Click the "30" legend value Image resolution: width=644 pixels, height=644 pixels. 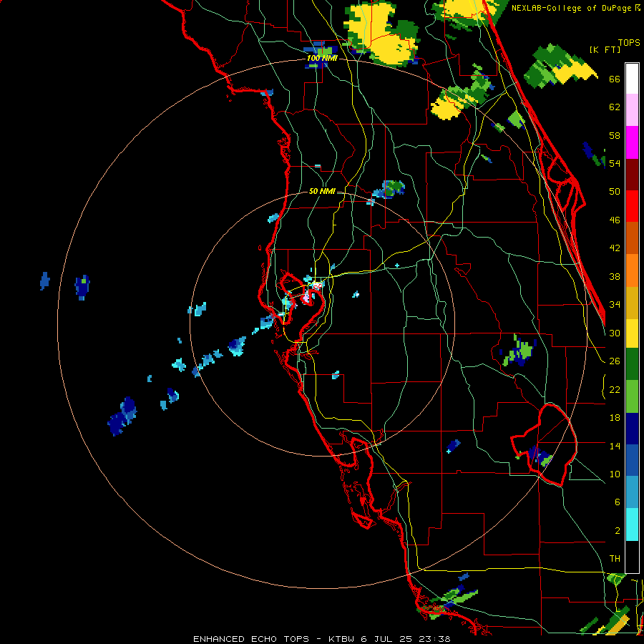(615, 333)
